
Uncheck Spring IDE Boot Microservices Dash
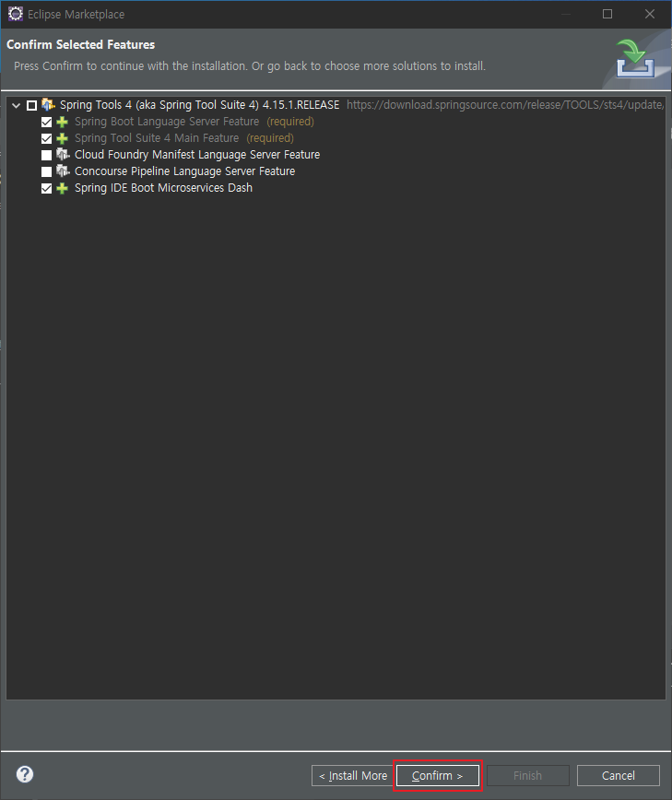[x=46, y=188]
